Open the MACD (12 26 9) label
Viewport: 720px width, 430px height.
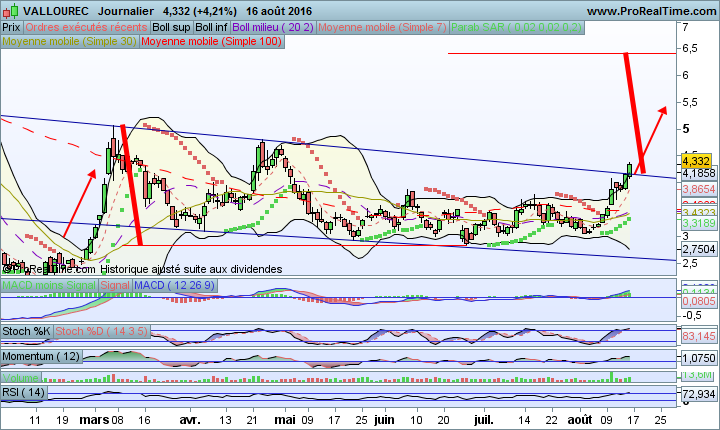pos(174,285)
